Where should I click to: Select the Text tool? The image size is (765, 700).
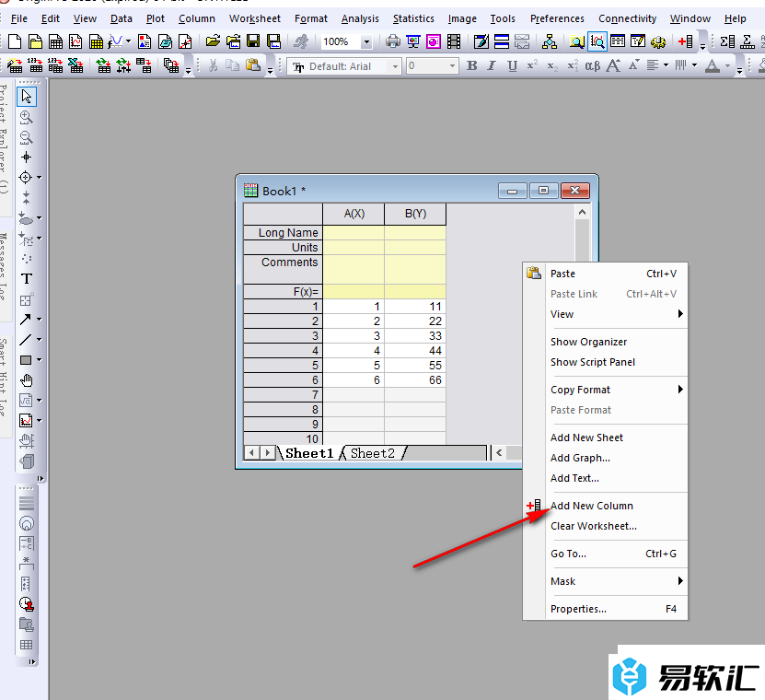click(27, 279)
